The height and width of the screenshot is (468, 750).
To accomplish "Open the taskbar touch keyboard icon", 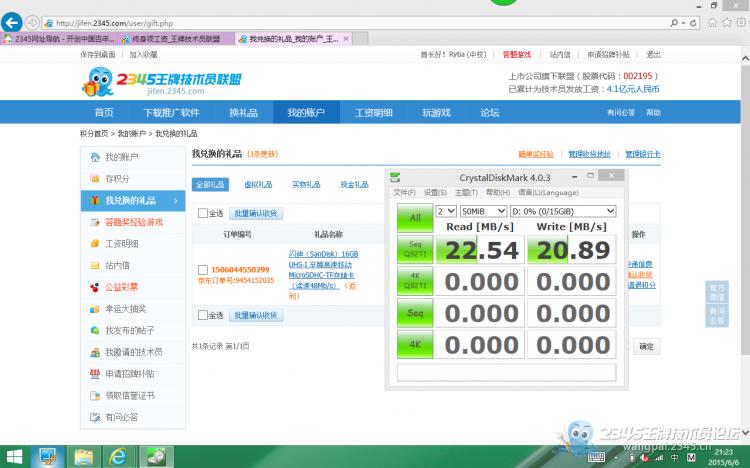I will (x=596, y=457).
